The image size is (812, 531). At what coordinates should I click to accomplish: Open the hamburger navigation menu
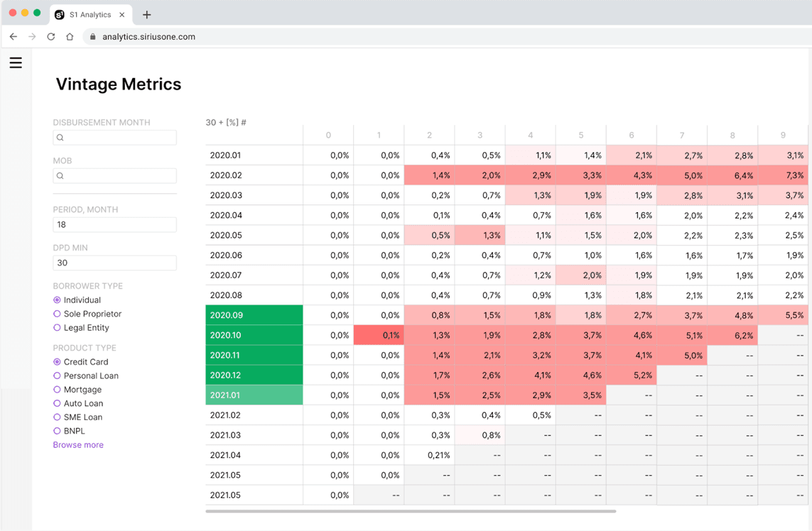[16, 62]
